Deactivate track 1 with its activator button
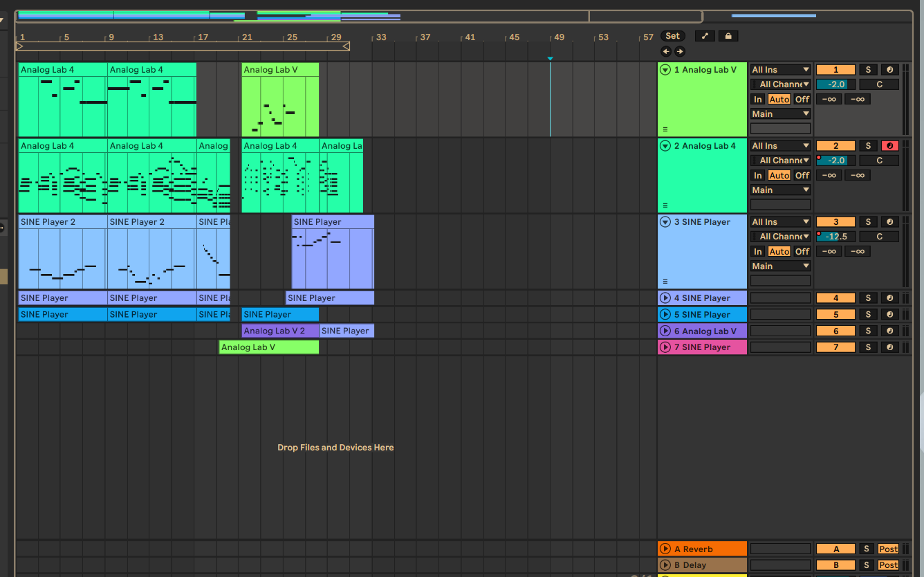924x577 pixels. click(835, 70)
